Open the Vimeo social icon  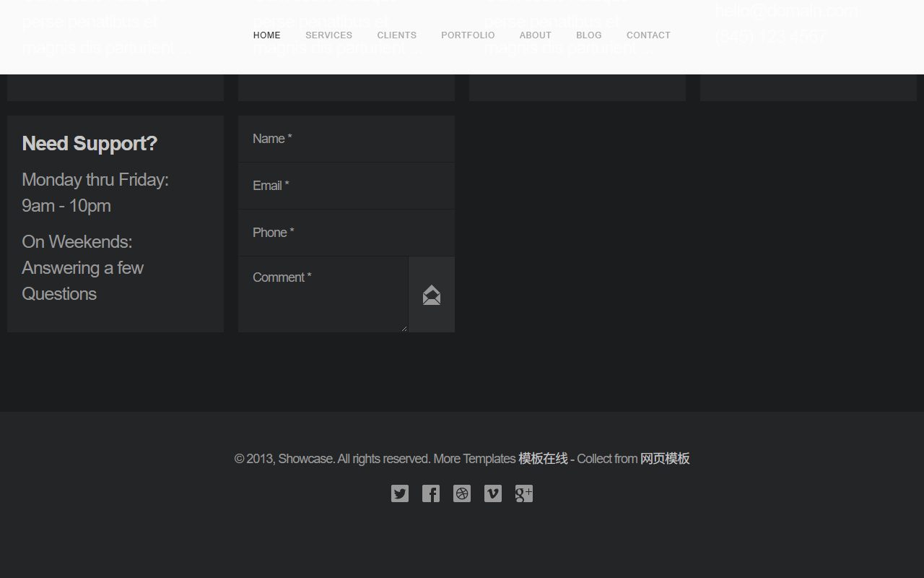click(x=493, y=493)
